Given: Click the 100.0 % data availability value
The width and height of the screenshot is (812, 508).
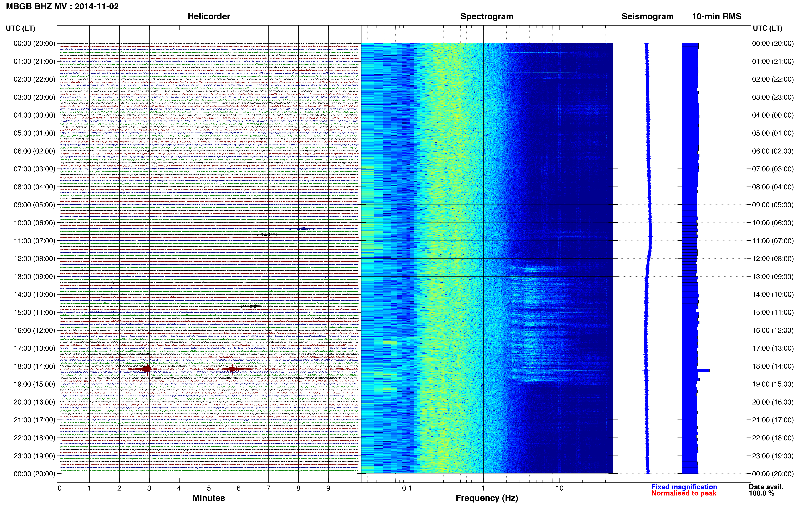Looking at the screenshot, I should click(x=762, y=493).
